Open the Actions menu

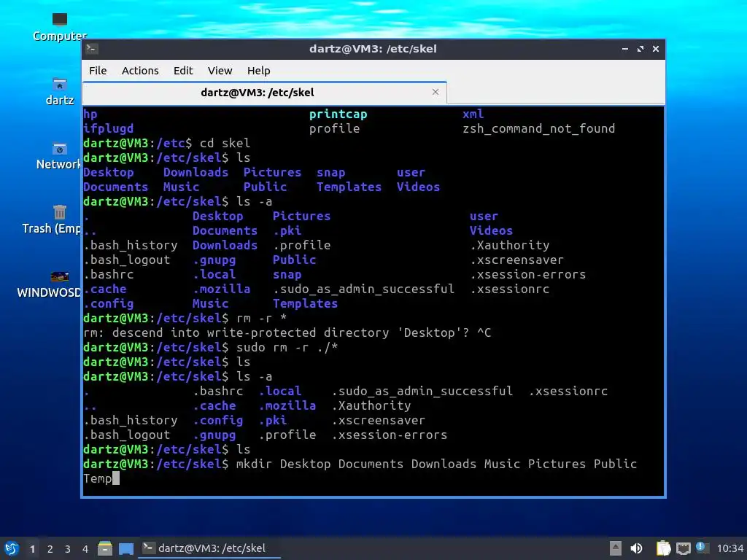pos(140,71)
